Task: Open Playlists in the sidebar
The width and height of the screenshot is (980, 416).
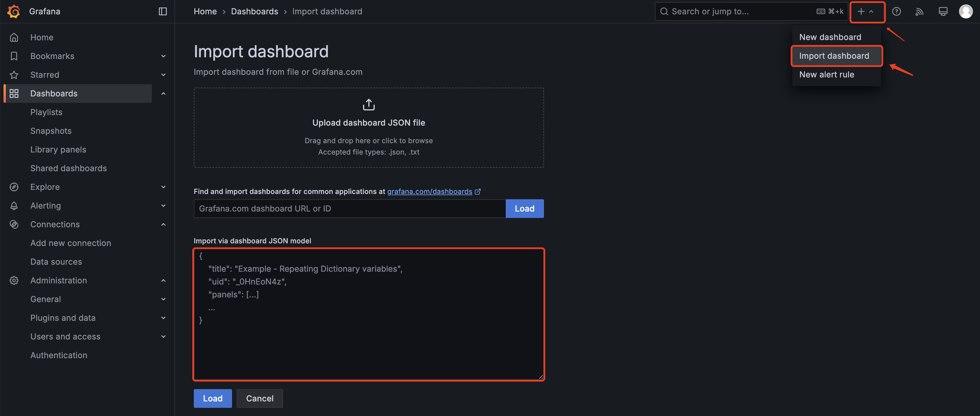Action: [x=46, y=112]
